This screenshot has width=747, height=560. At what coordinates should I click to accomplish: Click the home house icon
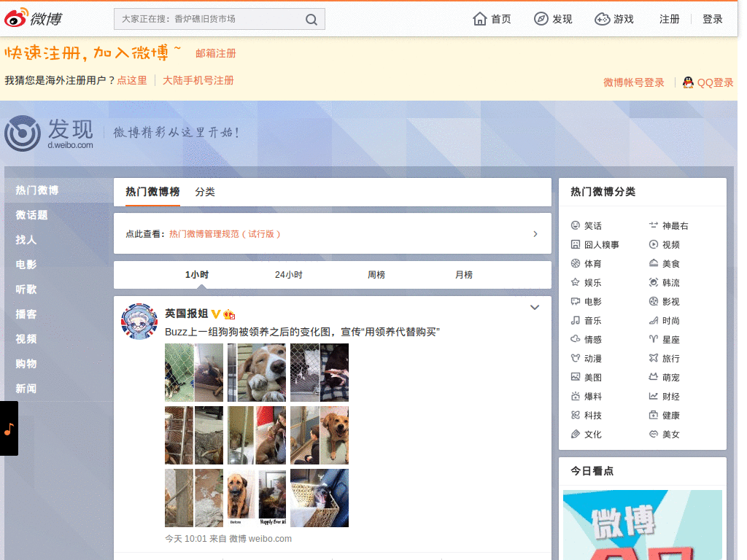pos(480,18)
